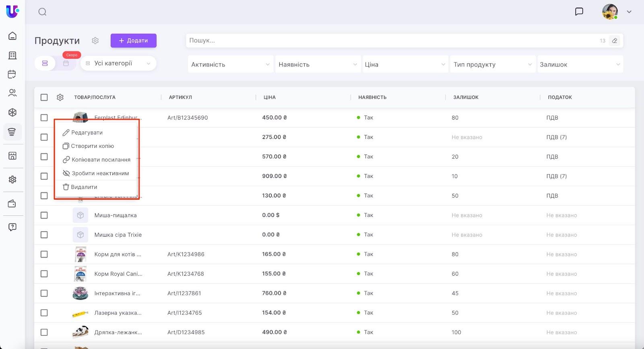The image size is (644, 349).
Task: Click the search magnifier icon in top bar
Action: pyautogui.click(x=42, y=12)
